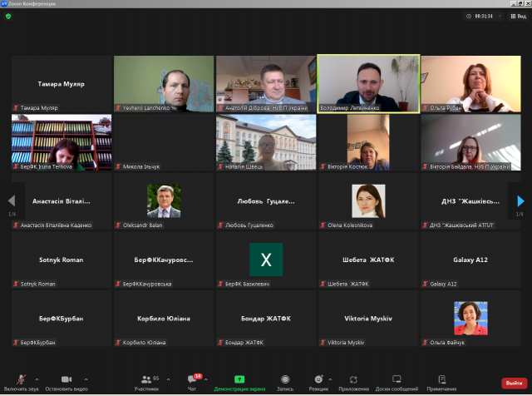
Task: Click the green encryption shield icon
Action: coord(8,16)
